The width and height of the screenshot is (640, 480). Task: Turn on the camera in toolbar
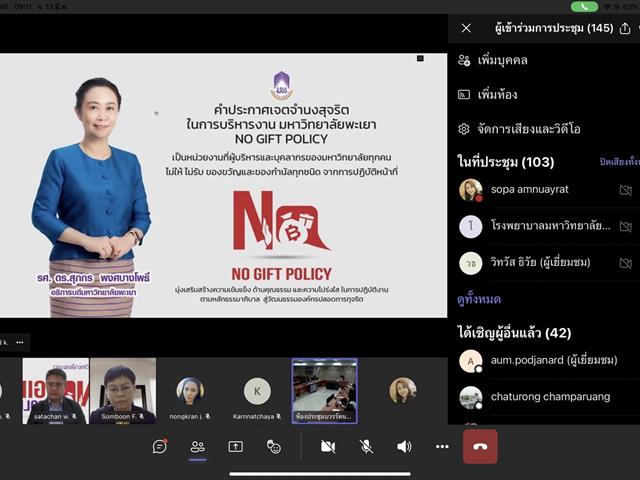coord(328,447)
